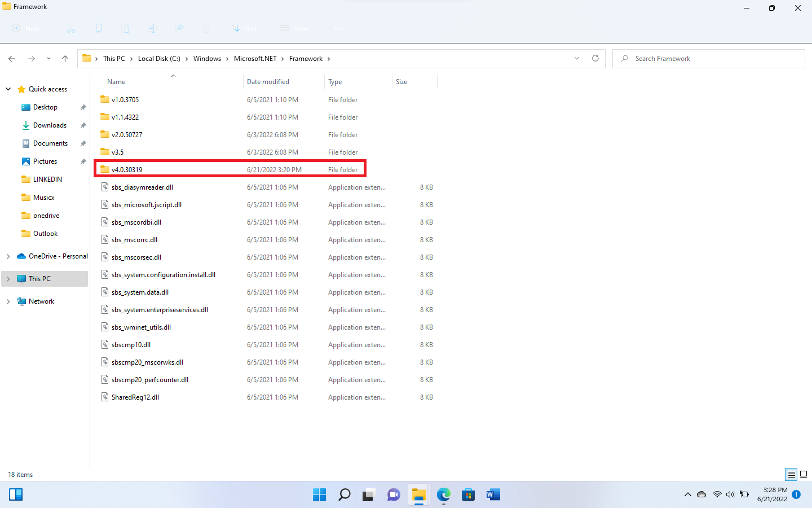The image size is (812, 508).
Task: Click Local Disk (C:) breadcrumb
Action: (x=159, y=59)
